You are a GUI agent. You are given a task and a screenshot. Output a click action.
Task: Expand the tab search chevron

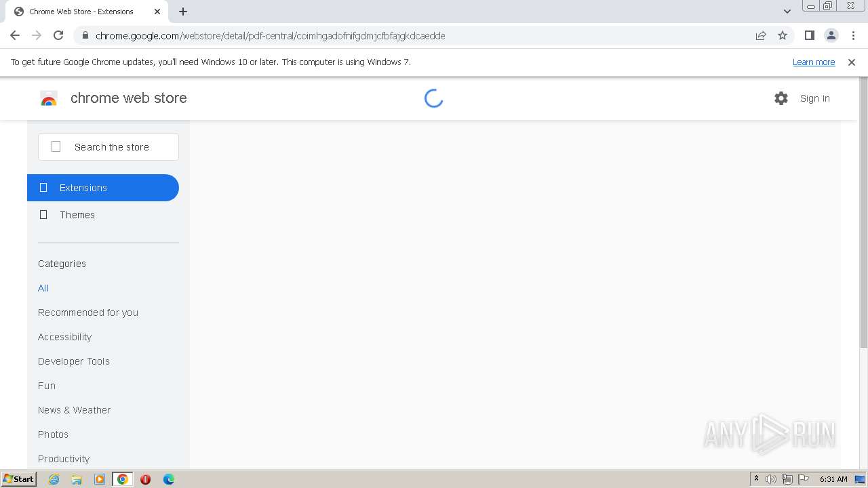787,12
